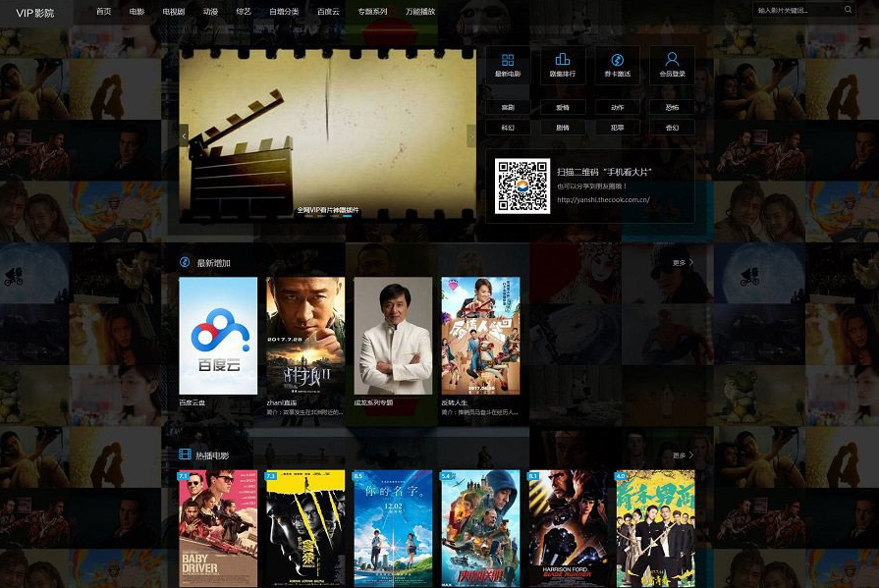The width and height of the screenshot is (879, 588).
Task: Open the 会员登录 member login icon
Action: tap(672, 59)
